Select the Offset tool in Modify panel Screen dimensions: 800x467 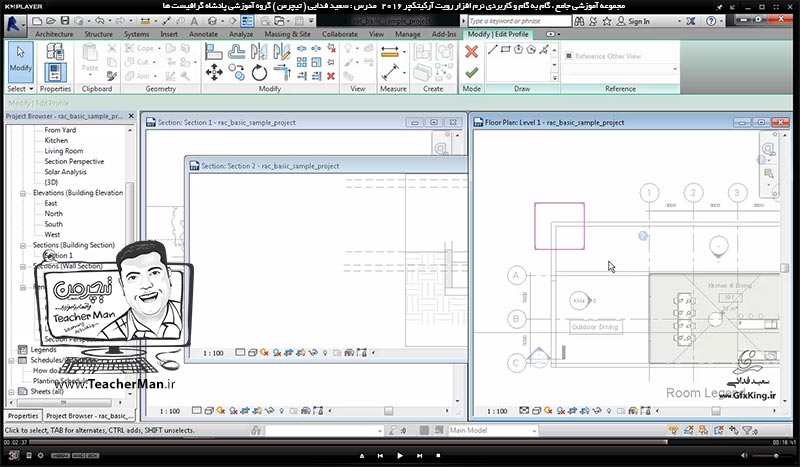point(236,52)
